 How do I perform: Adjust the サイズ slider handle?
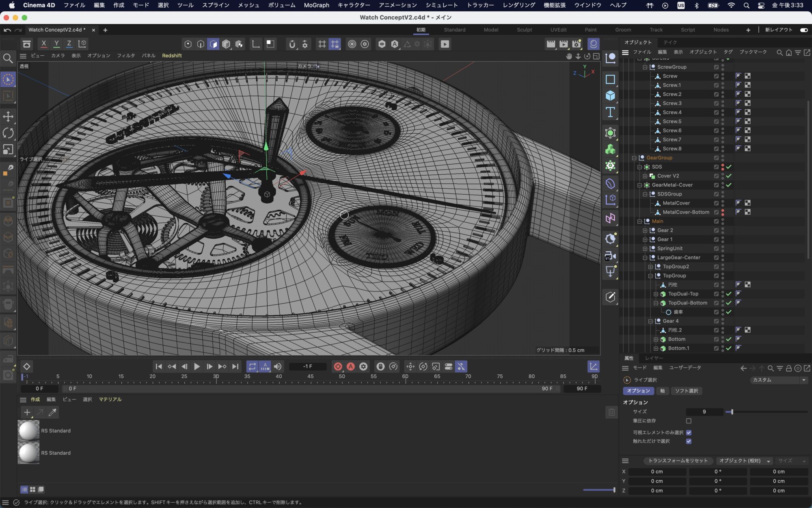pos(732,412)
